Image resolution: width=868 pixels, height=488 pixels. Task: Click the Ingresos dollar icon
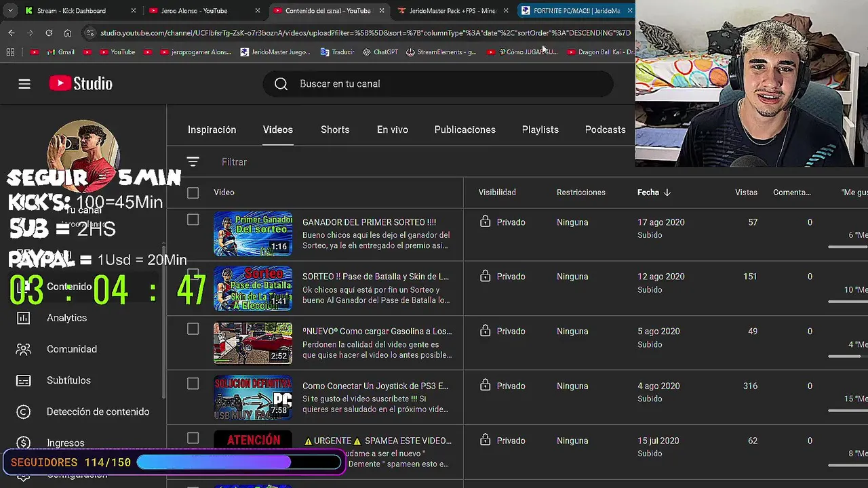coord(23,443)
